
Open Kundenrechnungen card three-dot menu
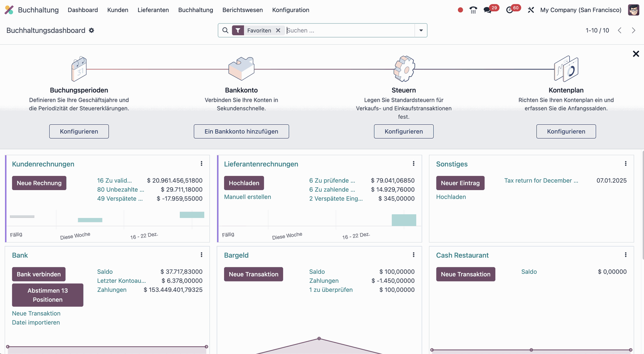tap(201, 164)
